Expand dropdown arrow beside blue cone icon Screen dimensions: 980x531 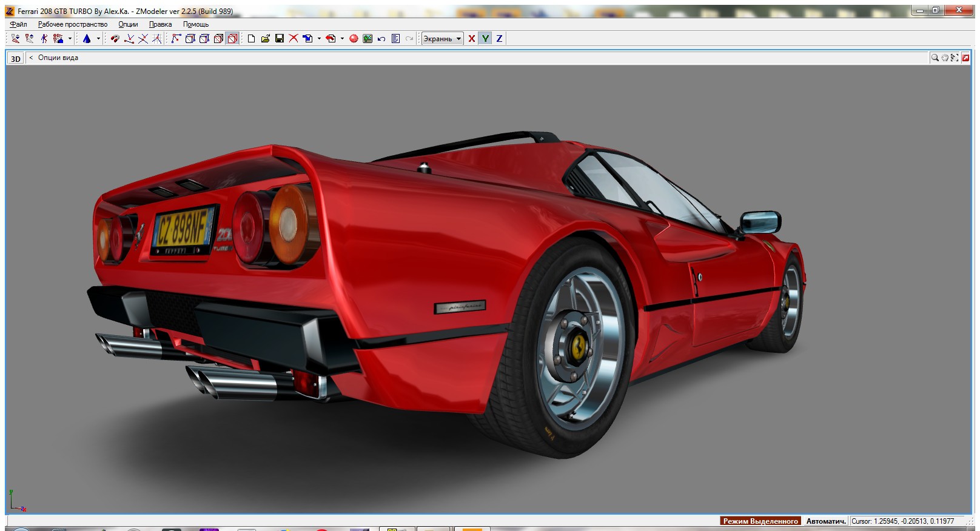98,39
